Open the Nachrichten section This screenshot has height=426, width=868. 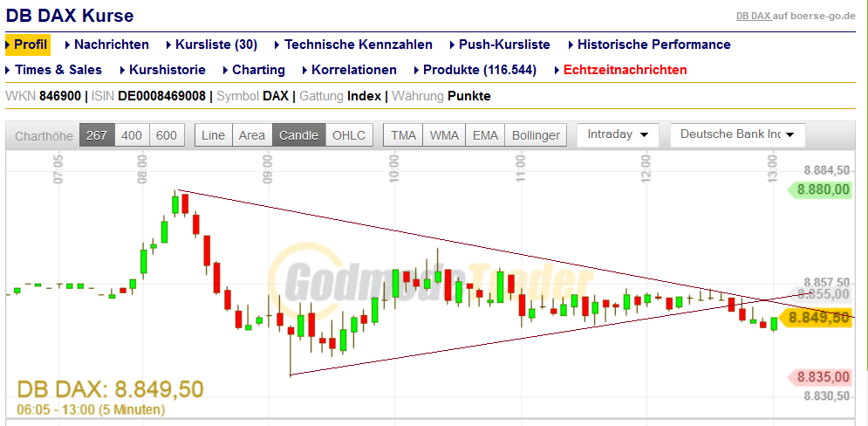pos(112,45)
